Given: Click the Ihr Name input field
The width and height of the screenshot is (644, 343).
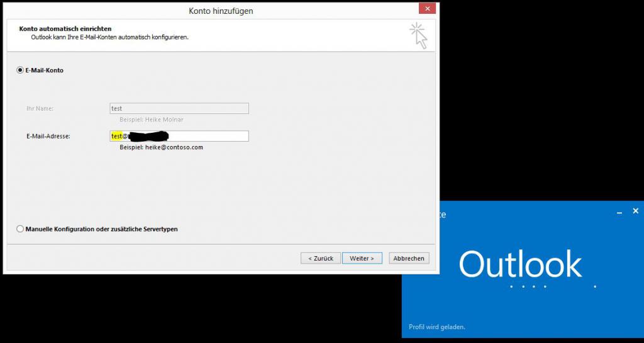Looking at the screenshot, I should 179,108.
